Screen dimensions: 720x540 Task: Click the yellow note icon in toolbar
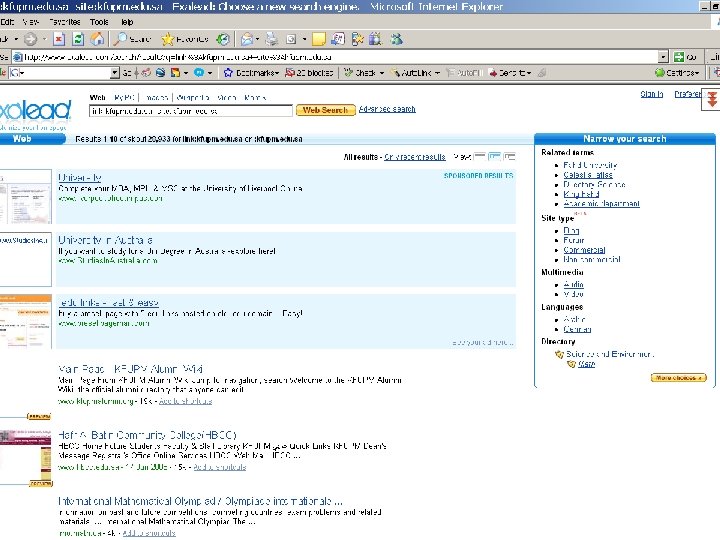click(318, 39)
